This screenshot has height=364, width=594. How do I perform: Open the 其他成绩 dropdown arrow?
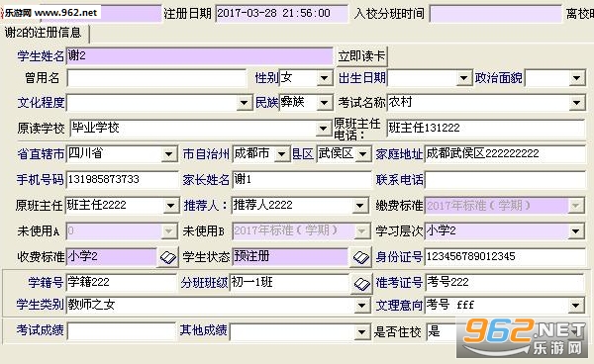point(361,332)
